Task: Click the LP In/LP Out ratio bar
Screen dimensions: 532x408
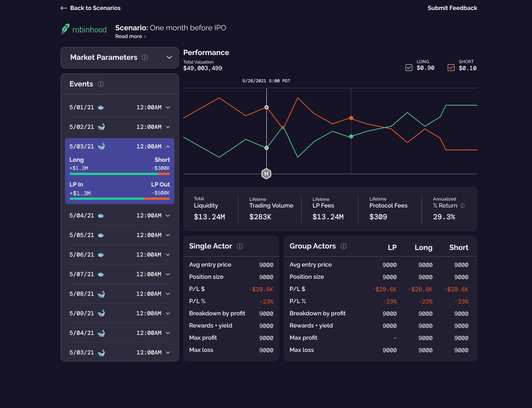Action: tap(120, 199)
